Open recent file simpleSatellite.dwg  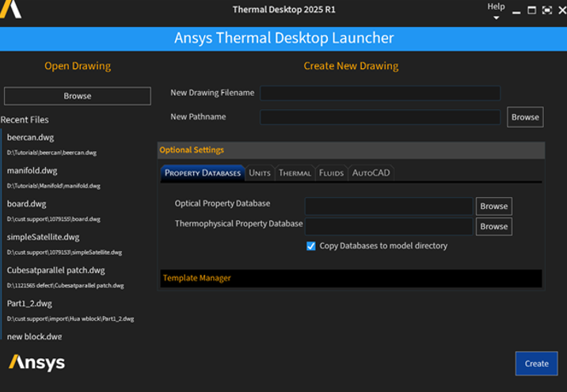44,237
